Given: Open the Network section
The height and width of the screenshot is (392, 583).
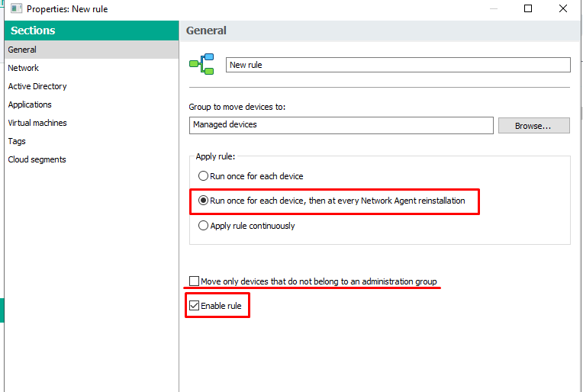Looking at the screenshot, I should (x=92, y=68).
